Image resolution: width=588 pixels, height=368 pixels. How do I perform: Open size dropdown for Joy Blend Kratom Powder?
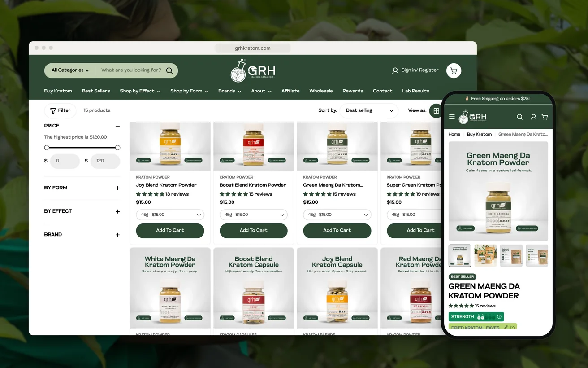click(170, 215)
